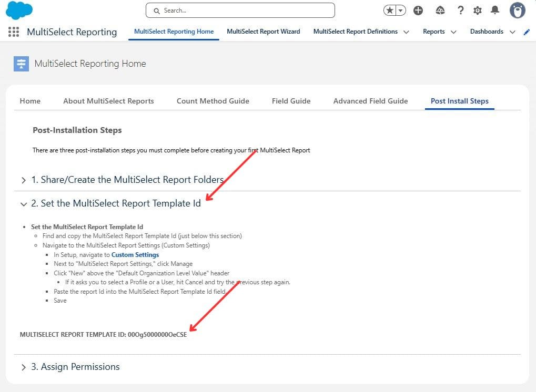Edit navigation items via the pencil icon
The image size is (536, 392).
tap(527, 32)
